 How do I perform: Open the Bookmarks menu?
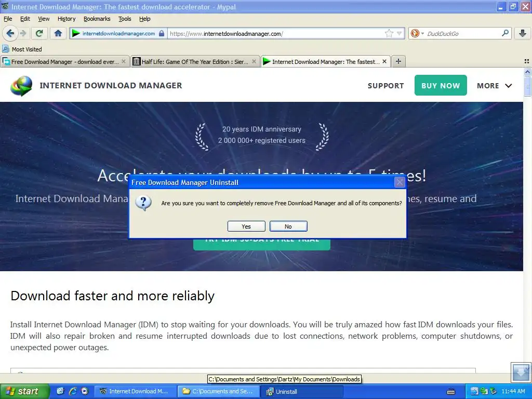tap(97, 19)
